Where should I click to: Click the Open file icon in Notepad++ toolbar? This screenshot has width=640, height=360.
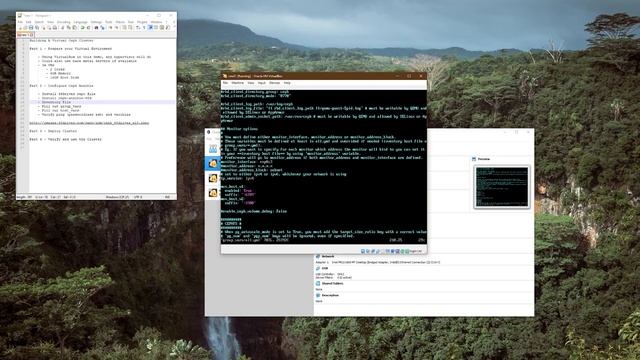pyautogui.click(x=25, y=27)
